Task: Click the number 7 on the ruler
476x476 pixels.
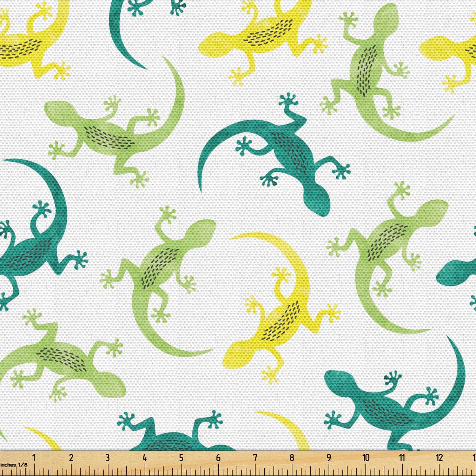Action: click(x=255, y=458)
